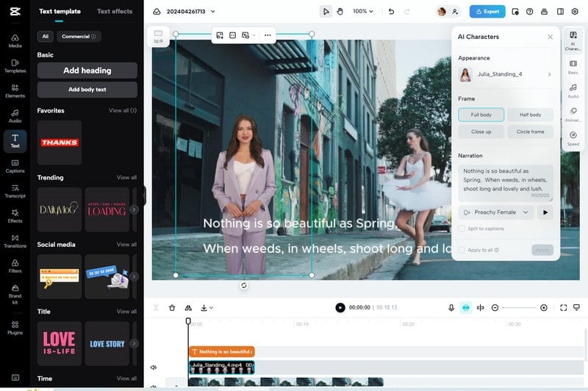Click the rotate handle below the character
588x391 pixels.
[x=244, y=286]
